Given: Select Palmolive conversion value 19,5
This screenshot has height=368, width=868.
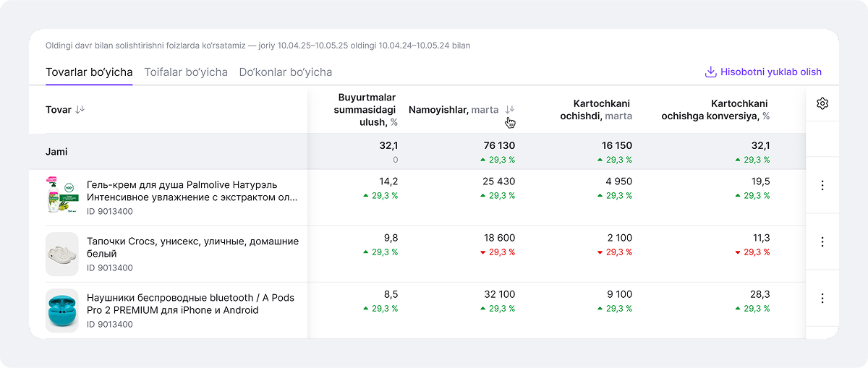Looking at the screenshot, I should [761, 181].
